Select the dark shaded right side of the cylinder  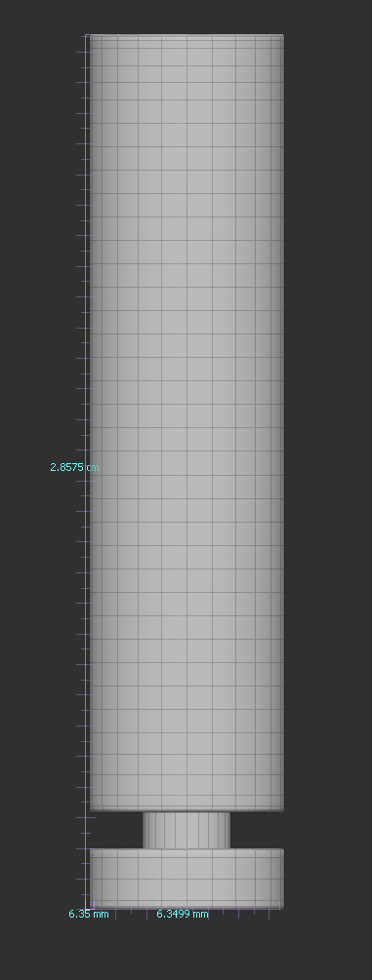point(276,423)
